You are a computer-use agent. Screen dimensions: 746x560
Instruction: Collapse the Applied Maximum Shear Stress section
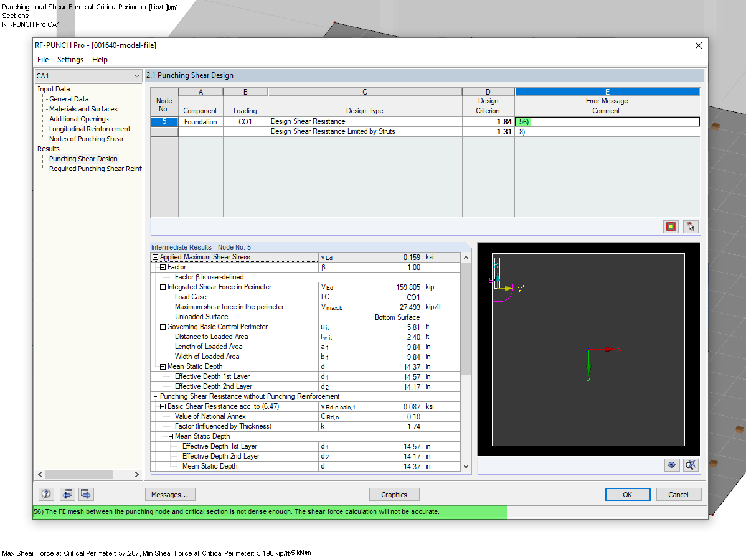[x=154, y=257]
